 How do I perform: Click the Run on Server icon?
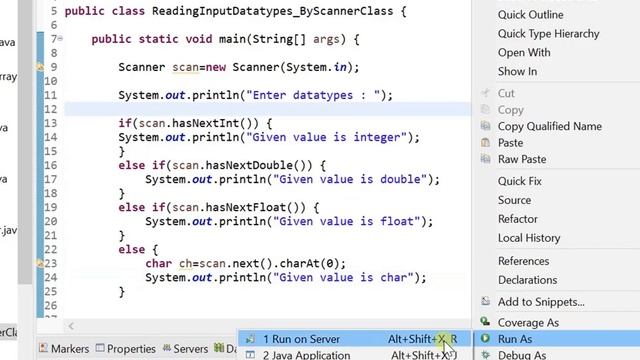[250, 339]
